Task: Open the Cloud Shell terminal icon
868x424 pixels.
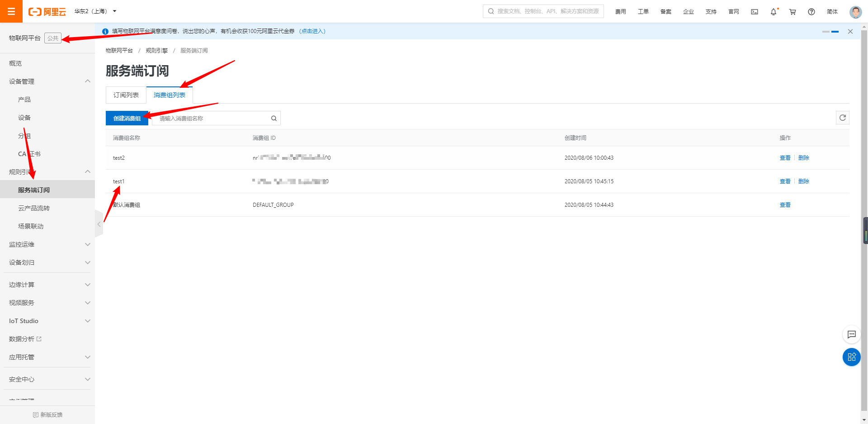Action: pyautogui.click(x=755, y=12)
